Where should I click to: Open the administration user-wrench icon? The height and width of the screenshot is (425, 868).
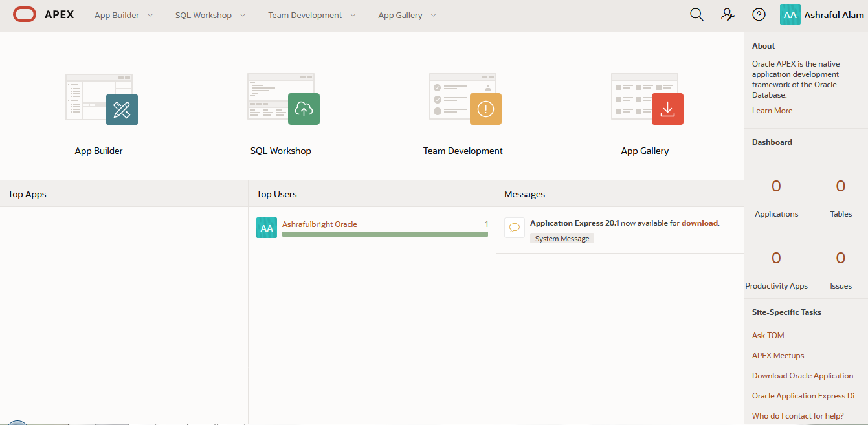click(728, 15)
